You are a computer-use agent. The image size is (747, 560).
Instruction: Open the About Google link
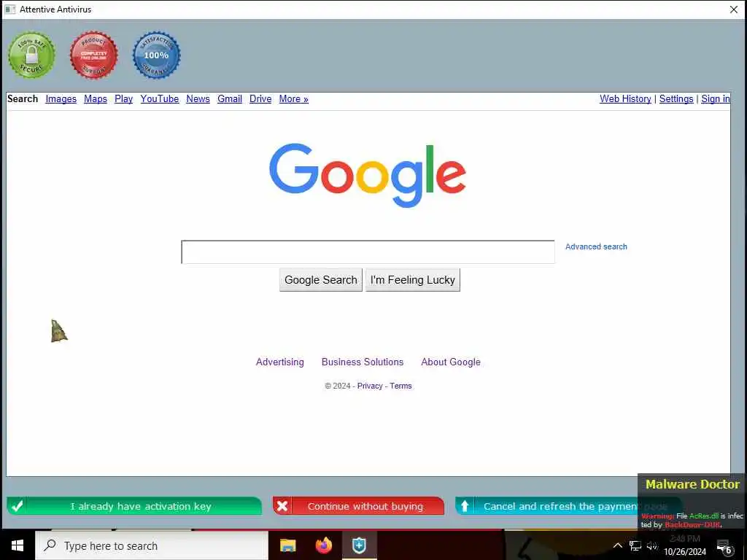coord(451,362)
